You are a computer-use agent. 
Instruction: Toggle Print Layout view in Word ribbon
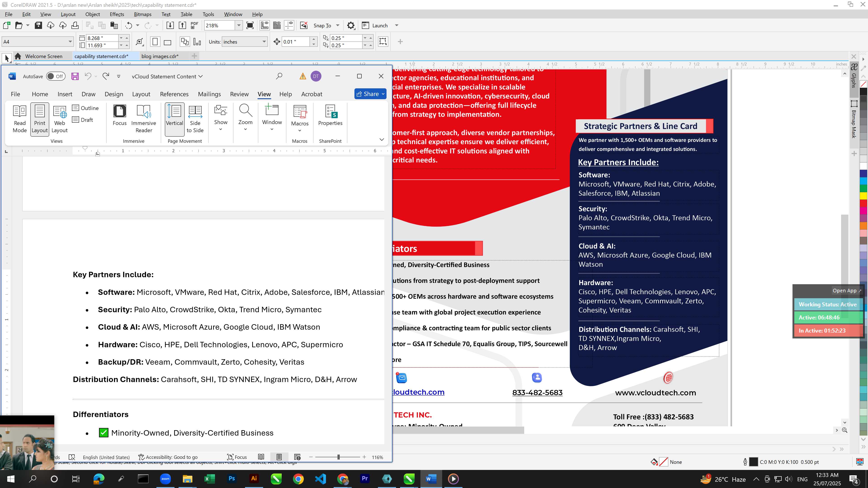tap(39, 119)
